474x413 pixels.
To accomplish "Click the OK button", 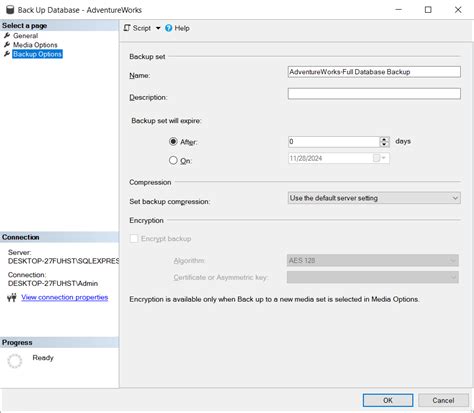I will [x=388, y=400].
